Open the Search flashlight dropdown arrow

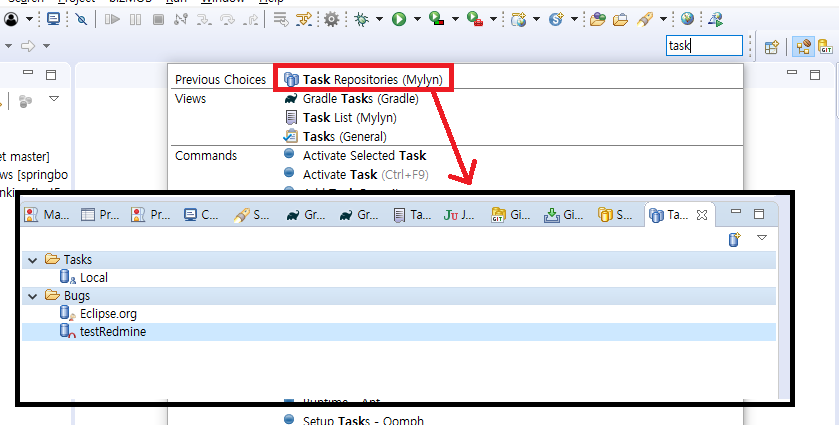tap(663, 20)
